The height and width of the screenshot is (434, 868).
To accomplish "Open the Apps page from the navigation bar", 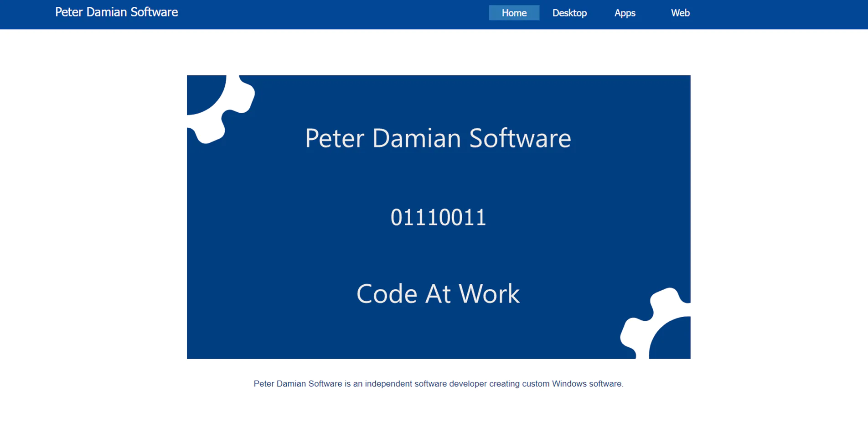I will (x=625, y=13).
